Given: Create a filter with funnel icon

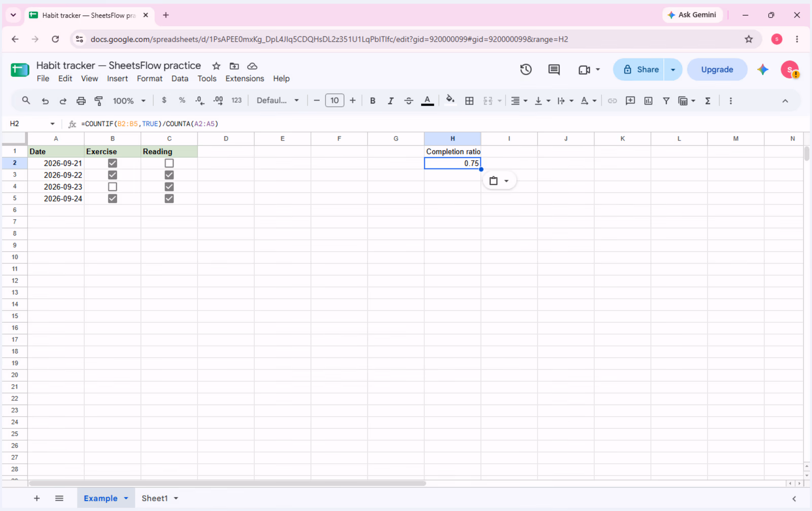Looking at the screenshot, I should 666,101.
